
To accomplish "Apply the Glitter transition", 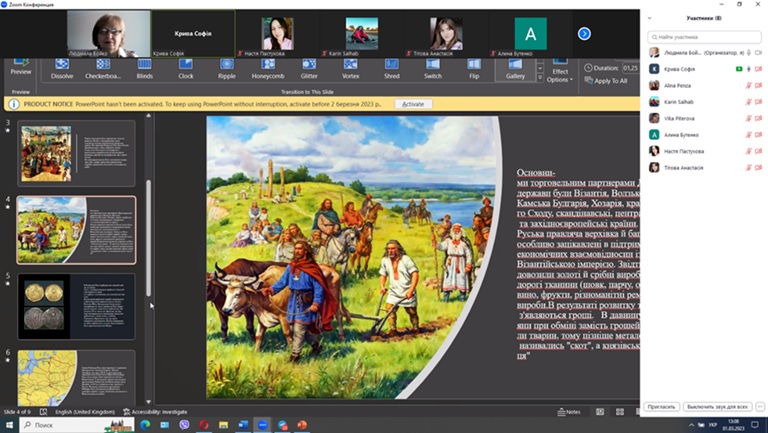I will coord(309,69).
